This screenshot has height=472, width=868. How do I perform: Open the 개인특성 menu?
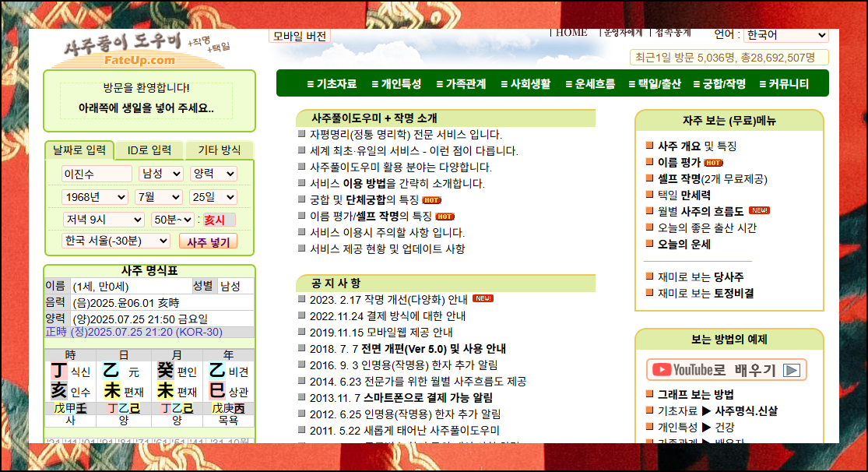pos(396,84)
